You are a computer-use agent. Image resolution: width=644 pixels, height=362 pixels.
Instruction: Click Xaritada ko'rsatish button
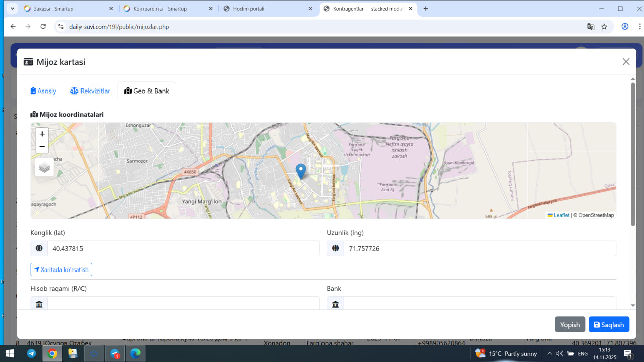(x=61, y=270)
